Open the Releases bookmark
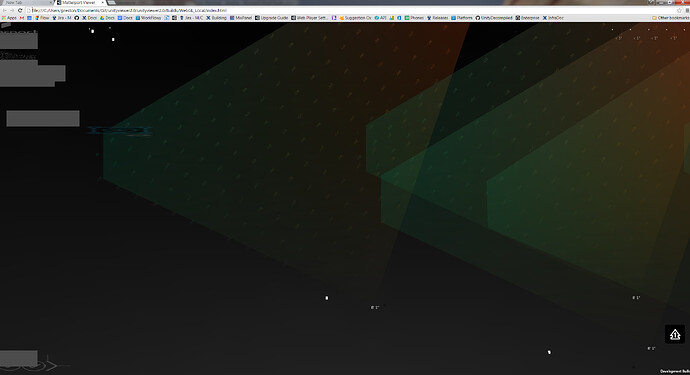Image resolution: width=690 pixels, height=375 pixels. 437,18
